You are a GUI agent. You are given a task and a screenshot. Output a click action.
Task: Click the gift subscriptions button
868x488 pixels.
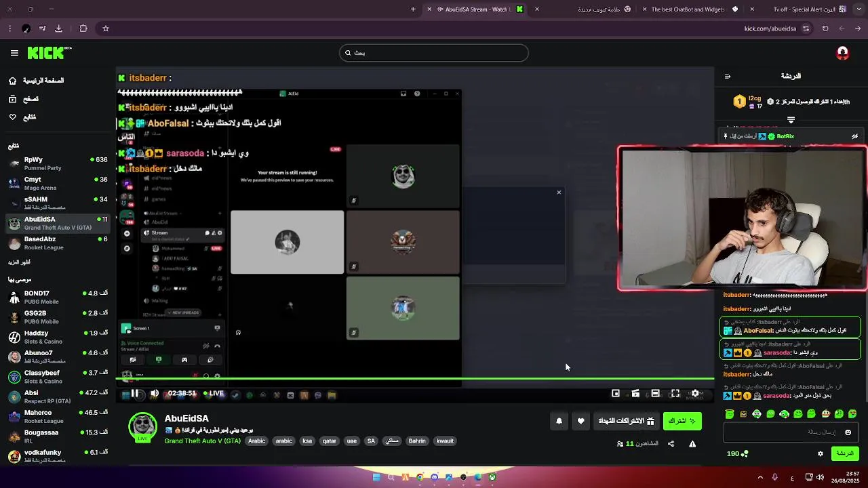point(626,421)
